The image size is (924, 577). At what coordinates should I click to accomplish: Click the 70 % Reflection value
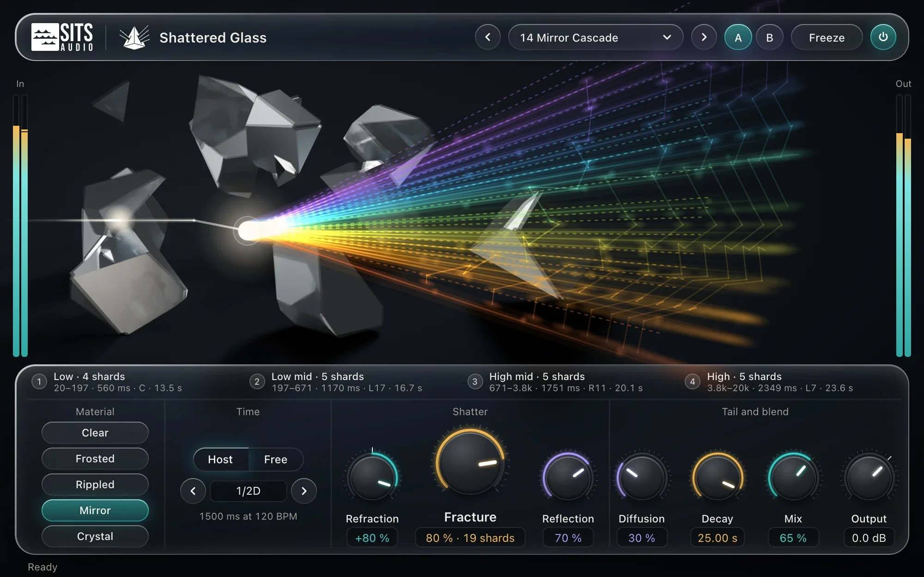click(568, 538)
